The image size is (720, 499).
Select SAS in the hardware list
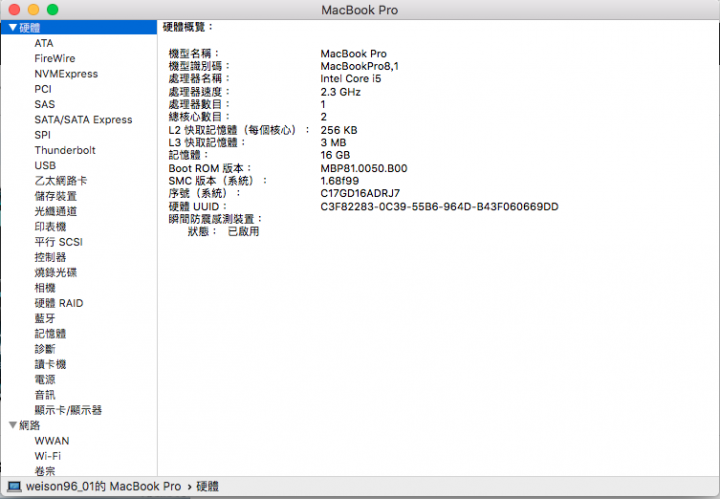[45, 104]
